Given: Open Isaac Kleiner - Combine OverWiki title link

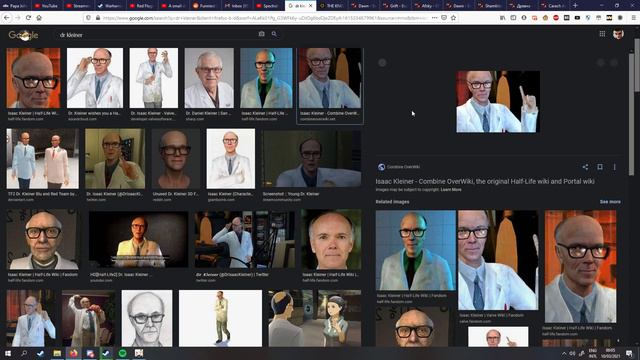Looking at the screenshot, I should pos(485,181).
